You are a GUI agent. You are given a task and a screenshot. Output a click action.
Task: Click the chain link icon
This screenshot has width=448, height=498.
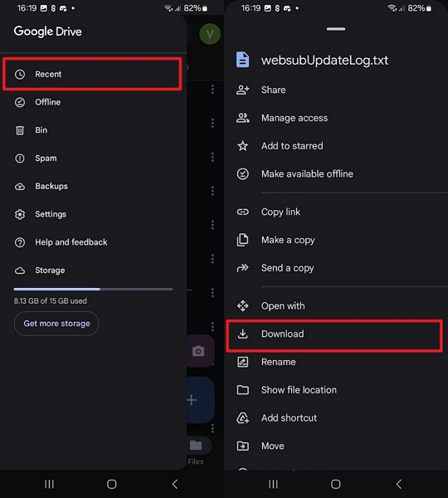(243, 212)
